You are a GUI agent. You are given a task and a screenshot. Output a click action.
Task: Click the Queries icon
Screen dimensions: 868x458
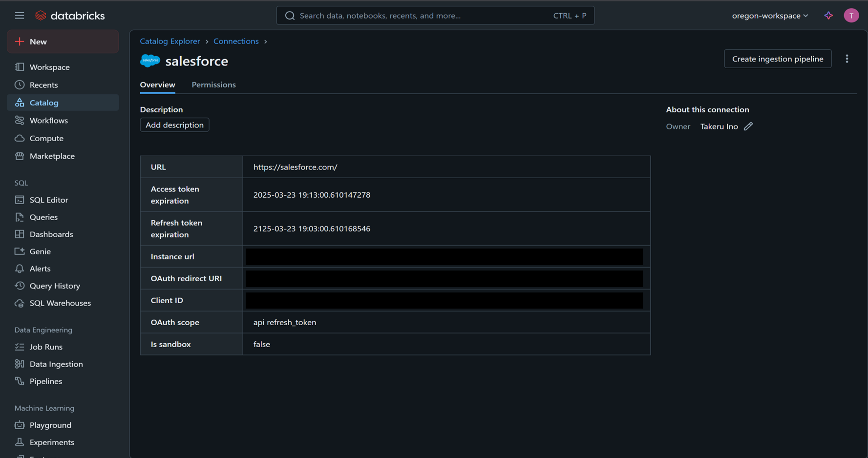click(x=20, y=217)
